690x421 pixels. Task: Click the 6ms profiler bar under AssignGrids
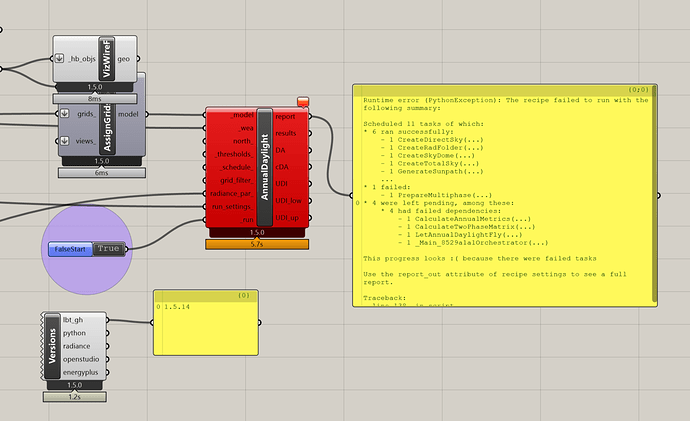(x=102, y=173)
